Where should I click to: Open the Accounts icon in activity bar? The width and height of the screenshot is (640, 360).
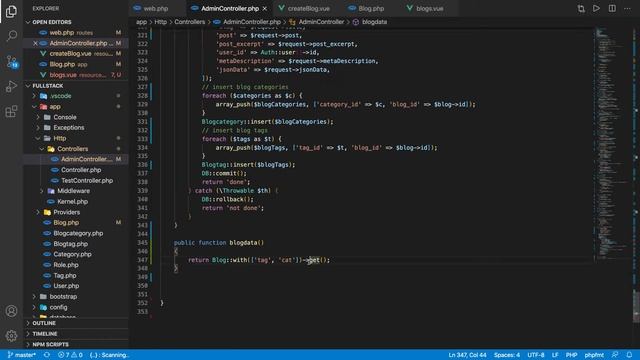11,311
